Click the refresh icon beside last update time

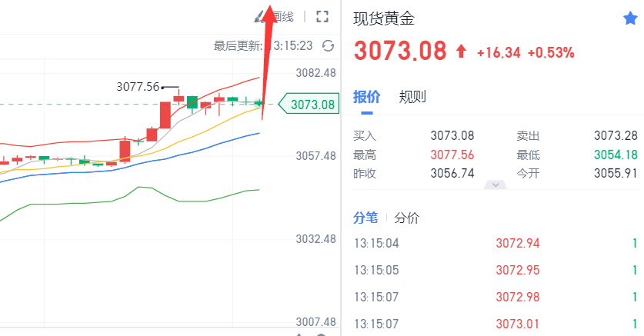328,45
